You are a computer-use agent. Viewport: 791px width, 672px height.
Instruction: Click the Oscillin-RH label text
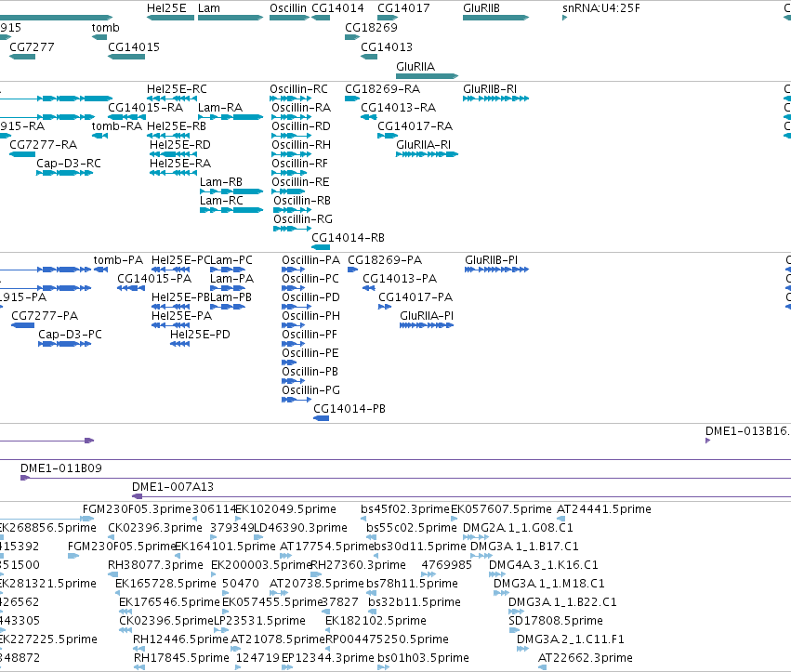coord(301,145)
